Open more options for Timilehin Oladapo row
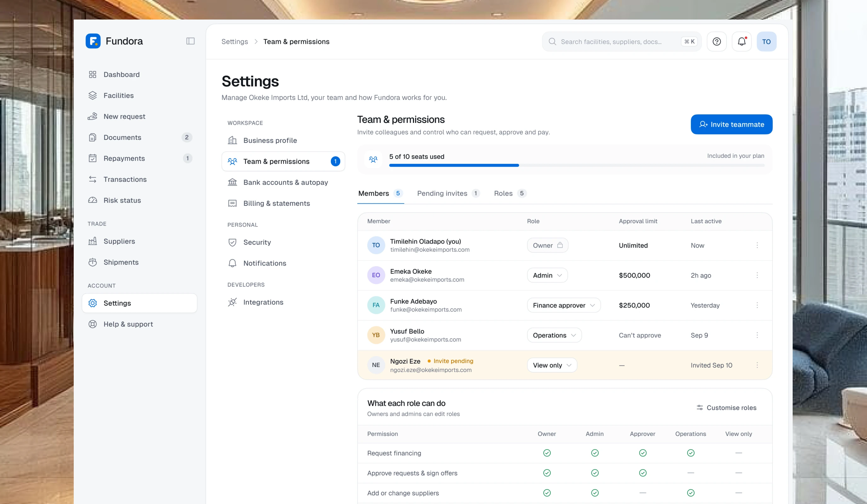Image resolution: width=867 pixels, height=504 pixels. tap(757, 245)
